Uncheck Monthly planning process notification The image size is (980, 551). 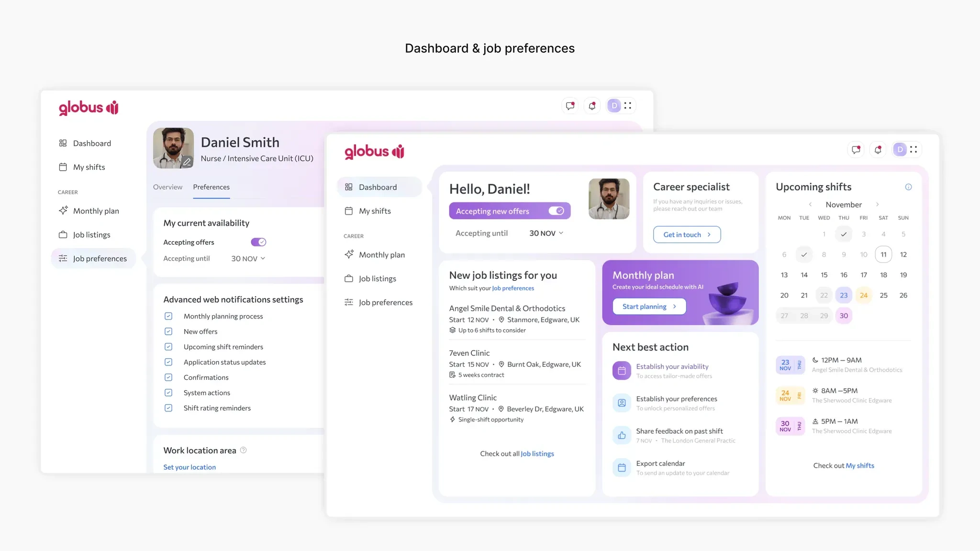tap(168, 316)
